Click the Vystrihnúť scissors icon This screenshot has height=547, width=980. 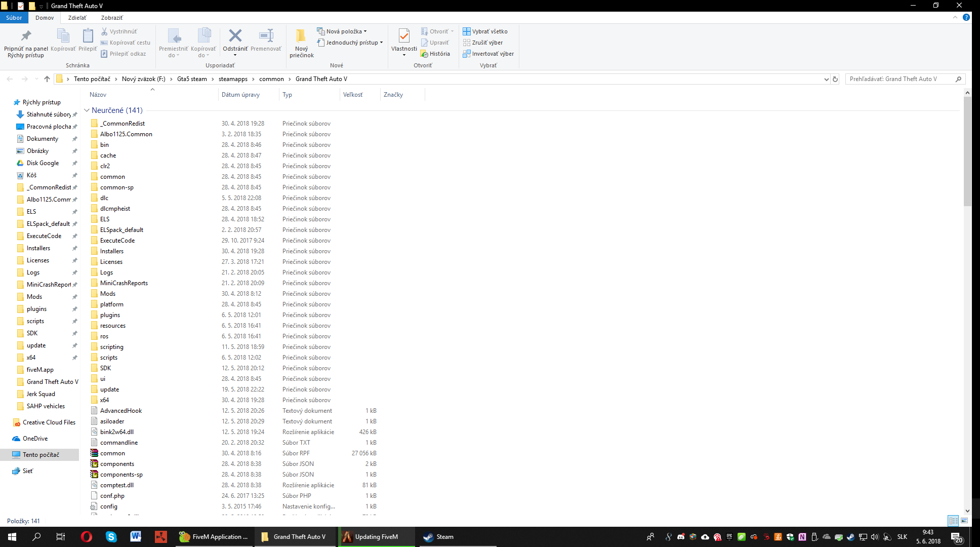pos(105,31)
